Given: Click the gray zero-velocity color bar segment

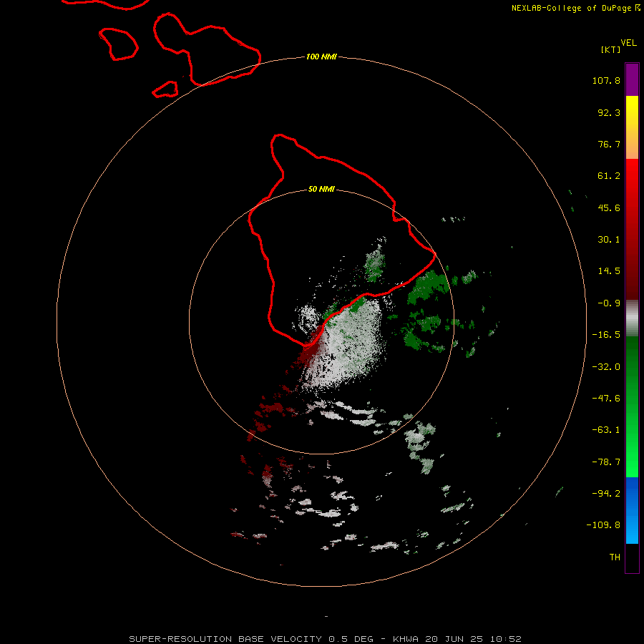Looking at the screenshot, I should click(632, 318).
